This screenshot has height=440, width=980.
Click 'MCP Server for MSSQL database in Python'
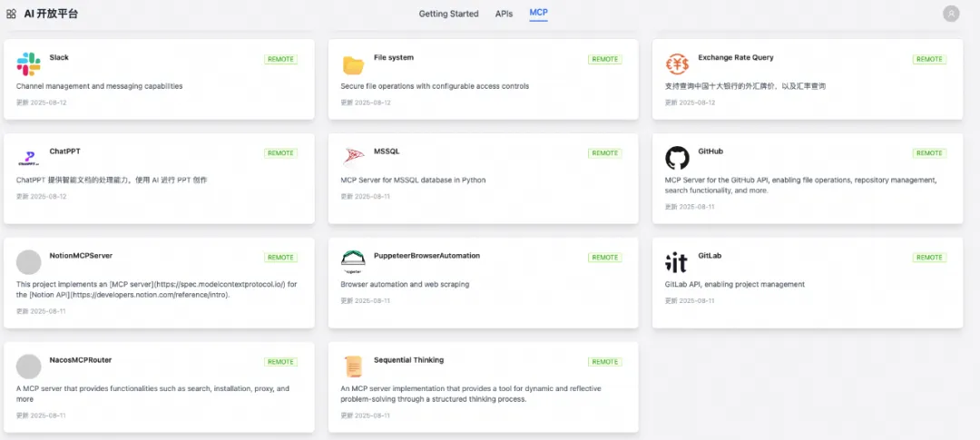click(x=413, y=180)
